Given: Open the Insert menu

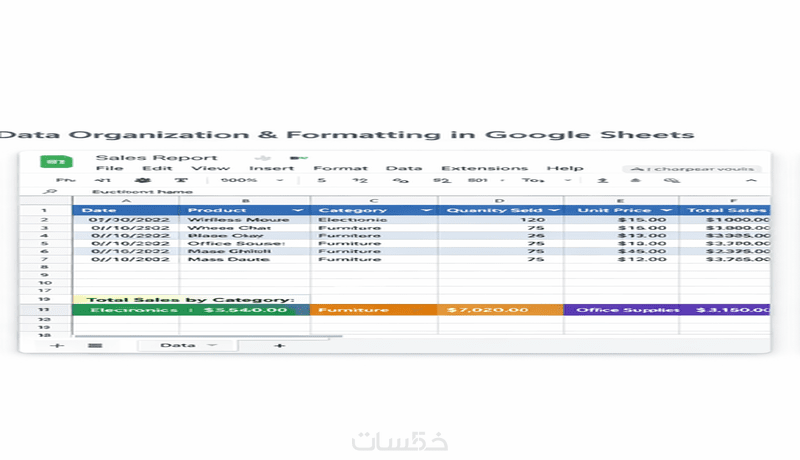Looking at the screenshot, I should pyautogui.click(x=271, y=168).
